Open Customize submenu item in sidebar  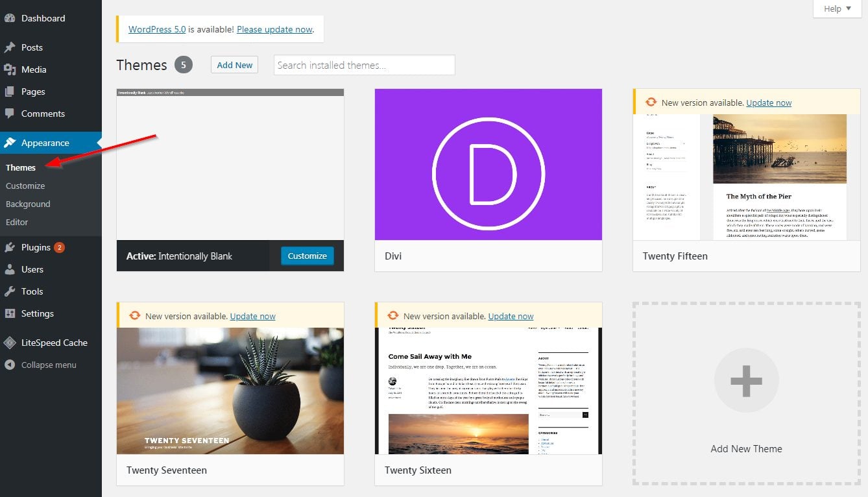(25, 186)
